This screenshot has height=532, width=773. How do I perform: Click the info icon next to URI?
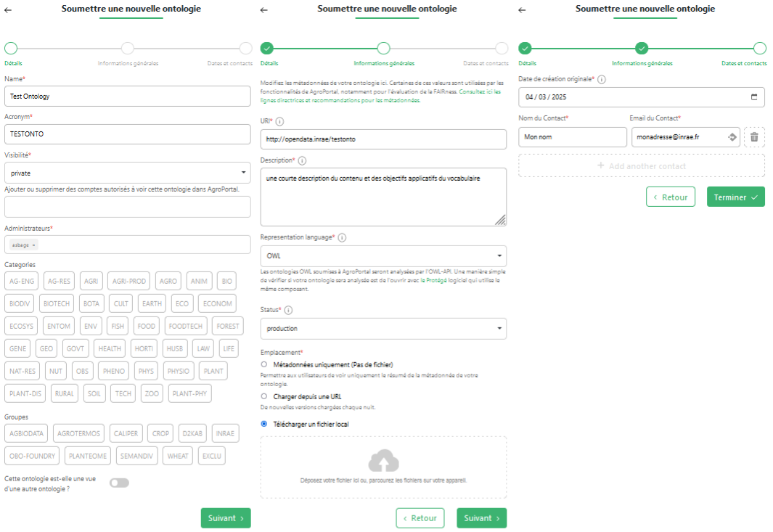click(x=280, y=121)
